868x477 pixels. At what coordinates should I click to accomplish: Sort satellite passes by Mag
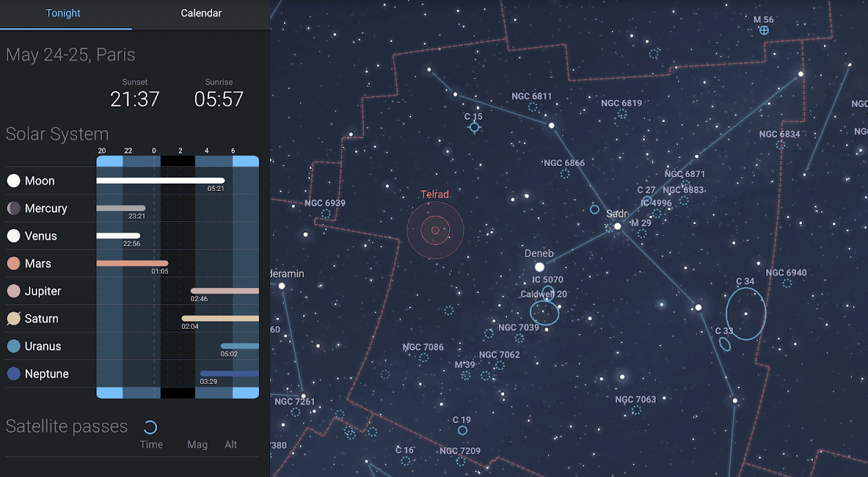point(197,444)
